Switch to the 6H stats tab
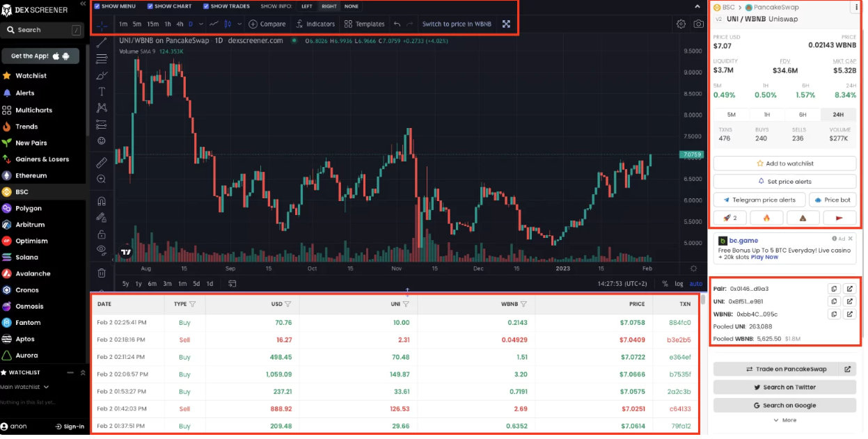Image resolution: width=868 pixels, height=439 pixels. point(802,115)
